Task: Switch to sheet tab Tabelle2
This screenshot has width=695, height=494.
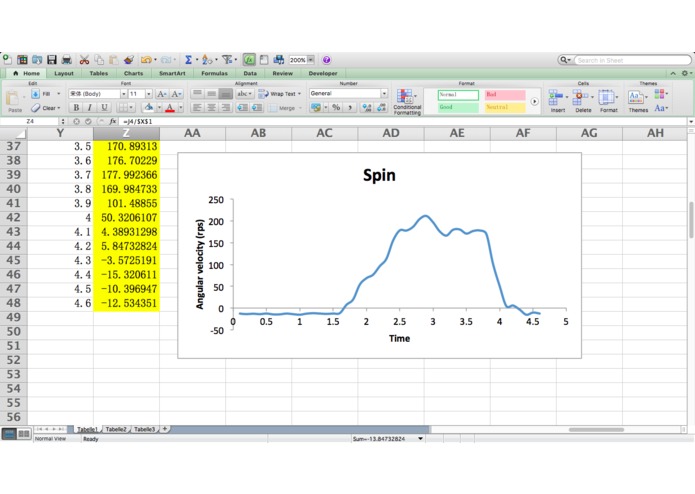Action: (116, 429)
